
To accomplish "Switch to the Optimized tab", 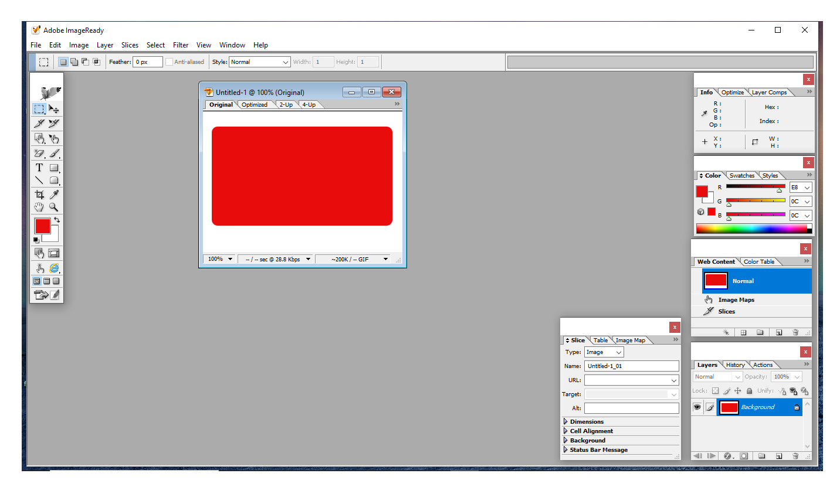I will pyautogui.click(x=255, y=105).
